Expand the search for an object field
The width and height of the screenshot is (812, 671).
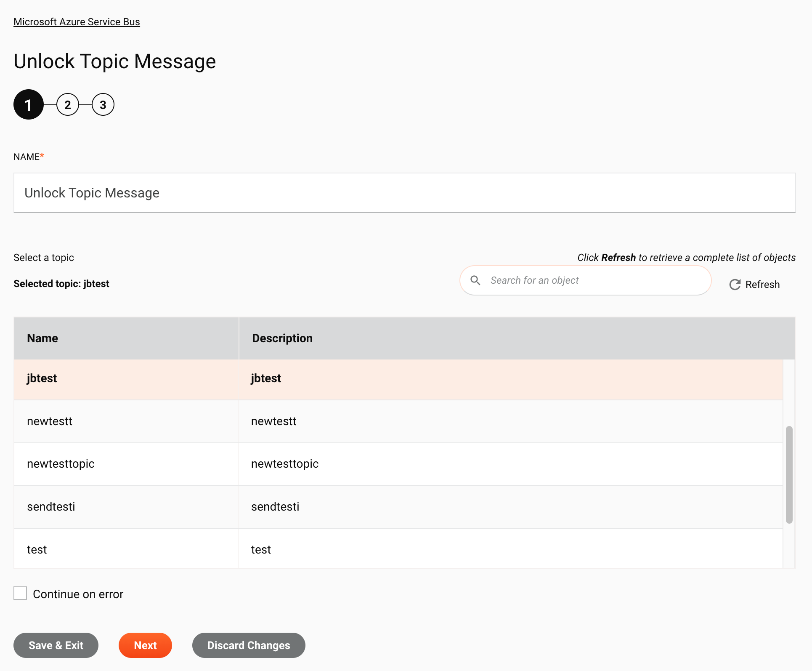586,280
